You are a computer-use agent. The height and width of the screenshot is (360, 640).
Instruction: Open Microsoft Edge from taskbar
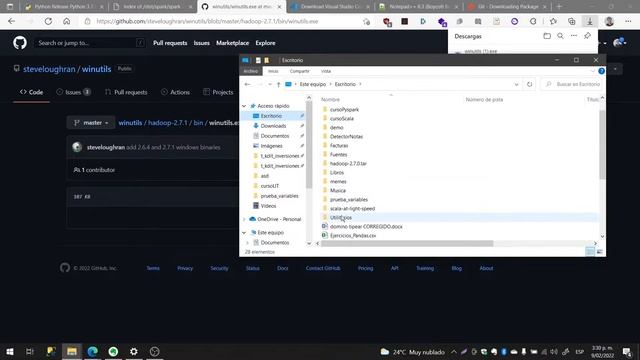[93, 351]
